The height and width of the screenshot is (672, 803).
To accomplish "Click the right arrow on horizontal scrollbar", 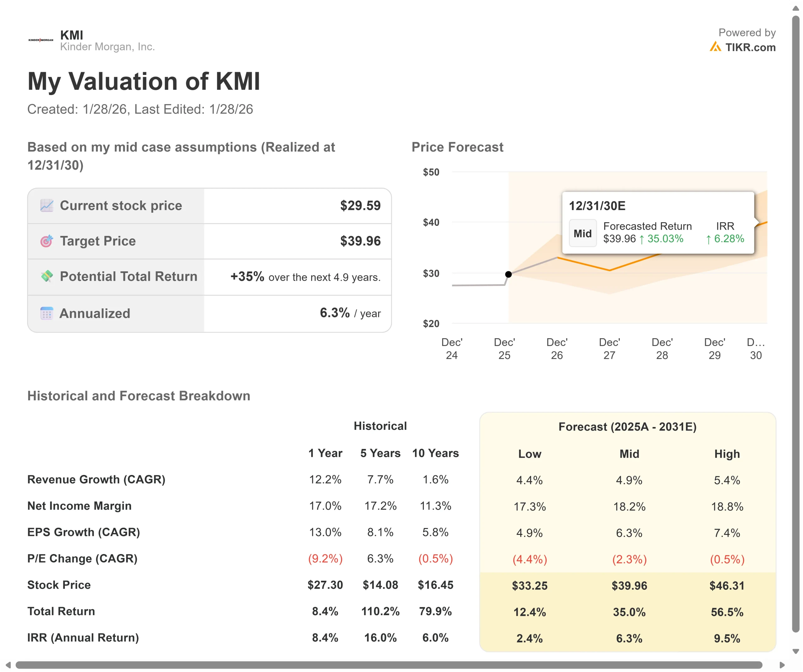I will click(782, 665).
